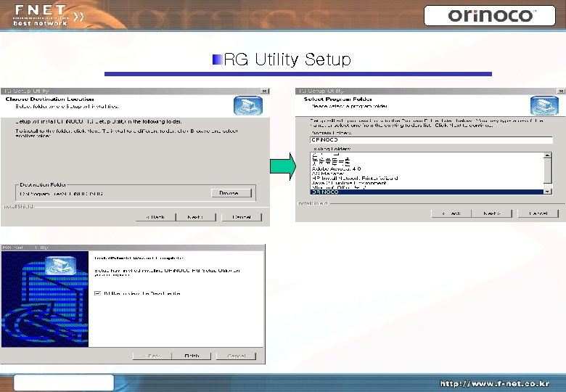Image resolution: width=566 pixels, height=392 pixels.
Task: Click Browse in Choose Destination Location dialog
Action: (231, 193)
